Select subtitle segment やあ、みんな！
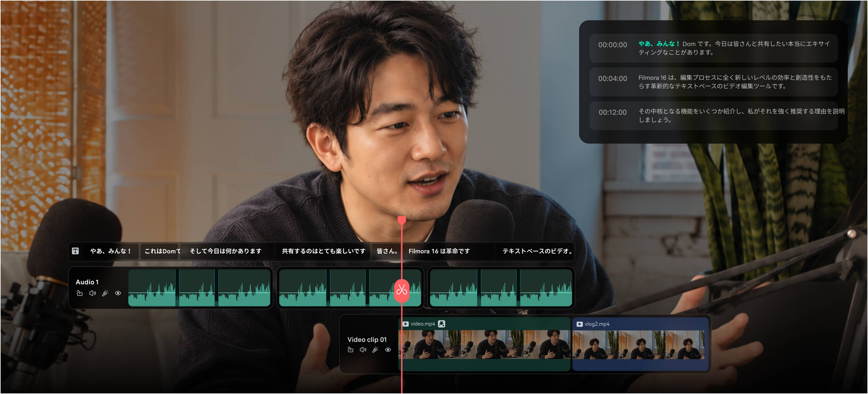The image size is (868, 394). [x=111, y=251]
